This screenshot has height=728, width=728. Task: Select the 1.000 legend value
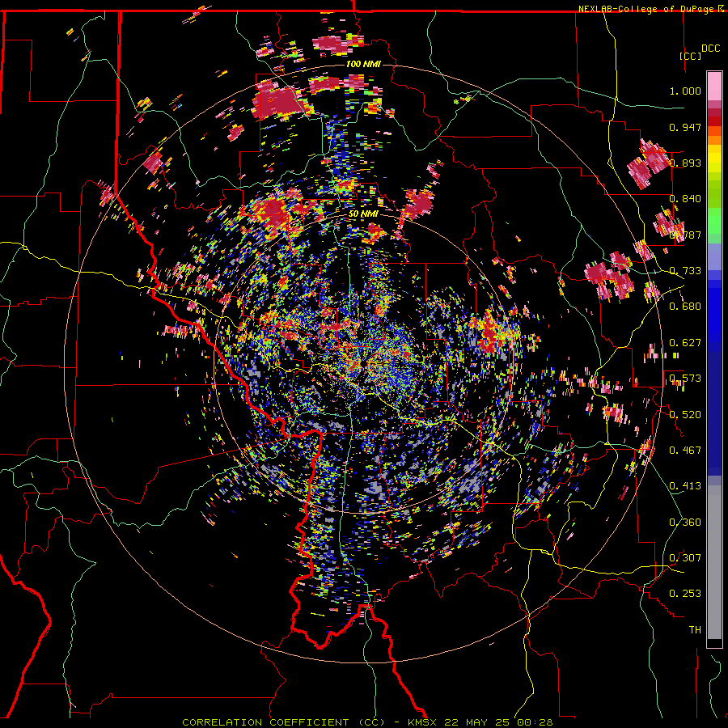point(685,91)
